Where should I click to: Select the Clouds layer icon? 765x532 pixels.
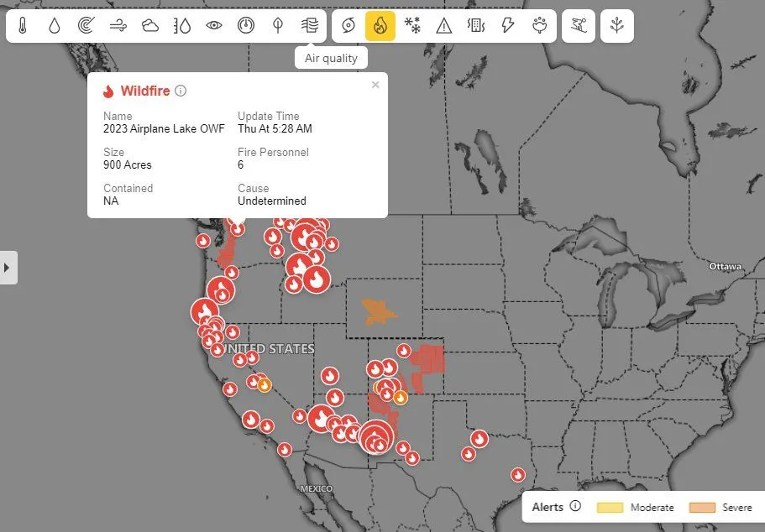click(x=149, y=25)
